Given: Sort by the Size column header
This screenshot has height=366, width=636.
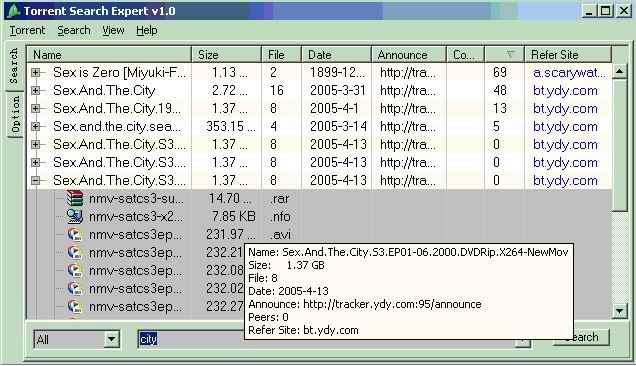Looking at the screenshot, I should pos(226,54).
